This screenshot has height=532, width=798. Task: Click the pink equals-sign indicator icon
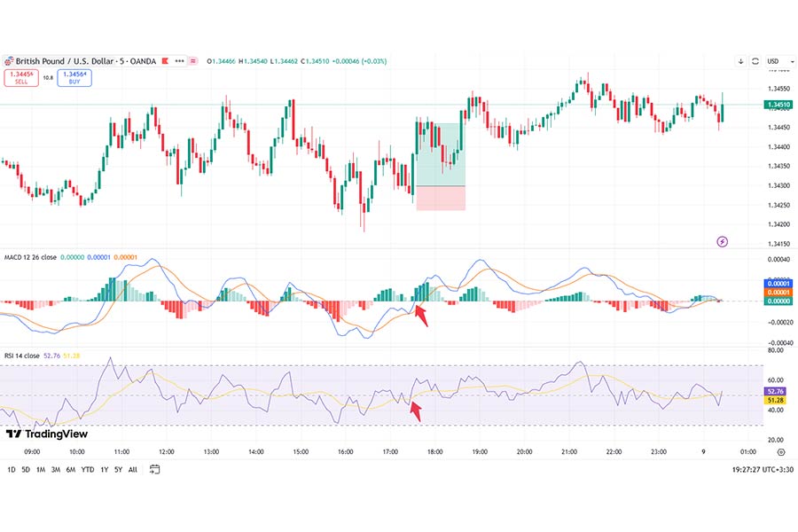point(193,61)
